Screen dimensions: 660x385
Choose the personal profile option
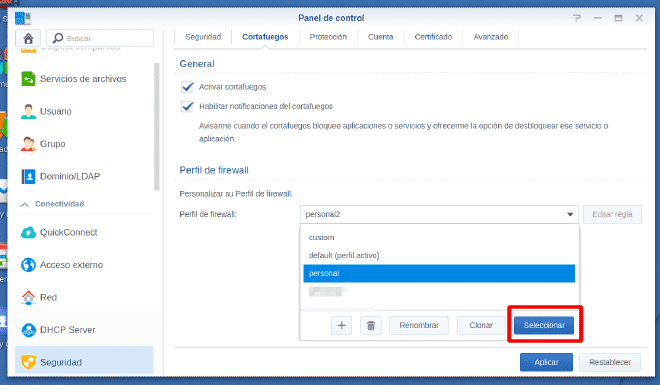coord(439,273)
